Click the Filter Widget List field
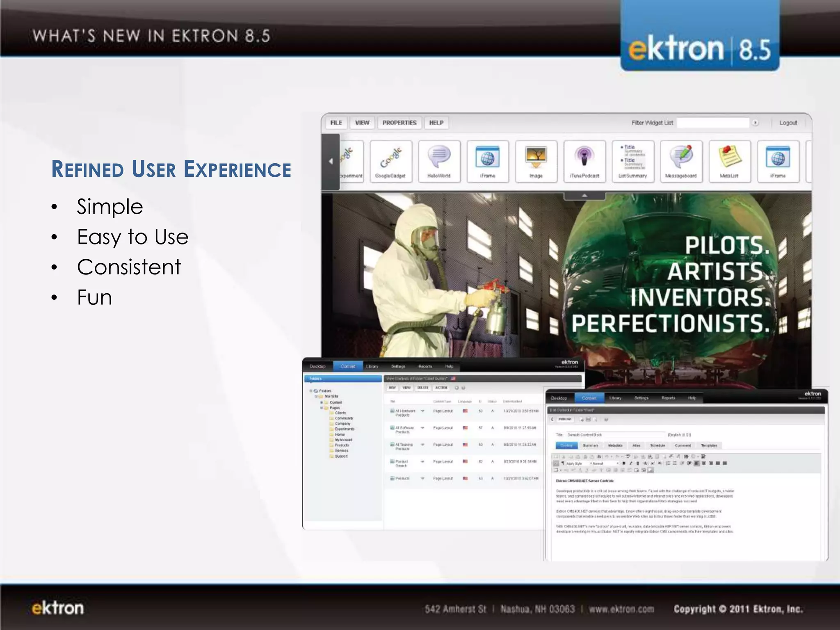840x630 pixels. coord(713,123)
